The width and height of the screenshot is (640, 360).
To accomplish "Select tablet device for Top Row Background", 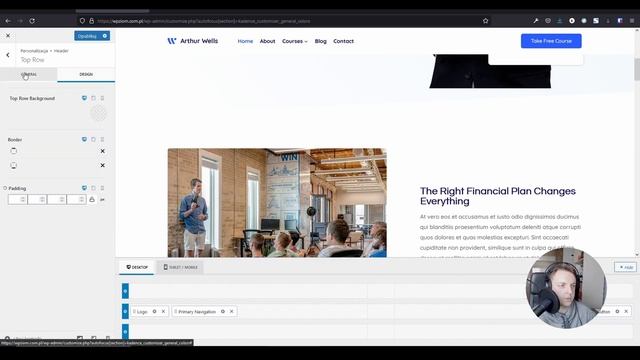I will [x=93, y=98].
